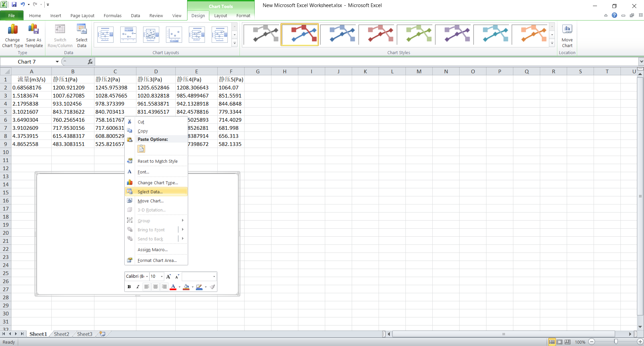644x346 pixels.
Task: Click the Insert Worksheet icon after Sheet3
Action: coord(102,334)
